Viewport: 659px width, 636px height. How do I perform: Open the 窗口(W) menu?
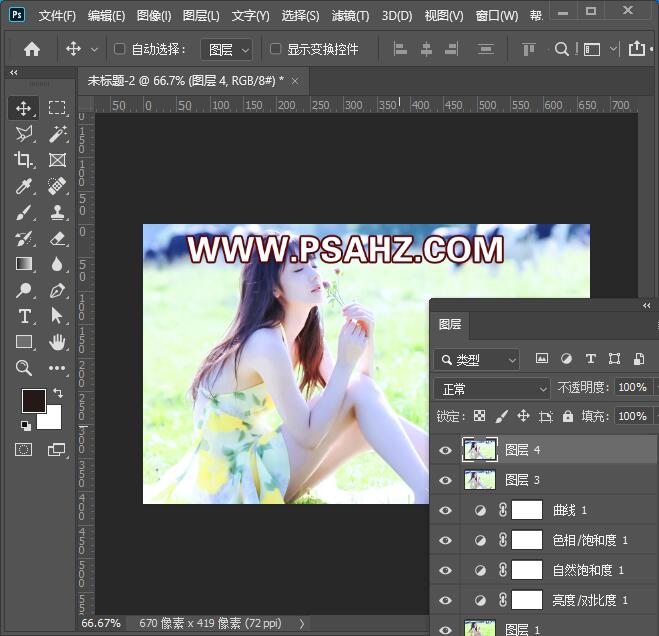496,16
